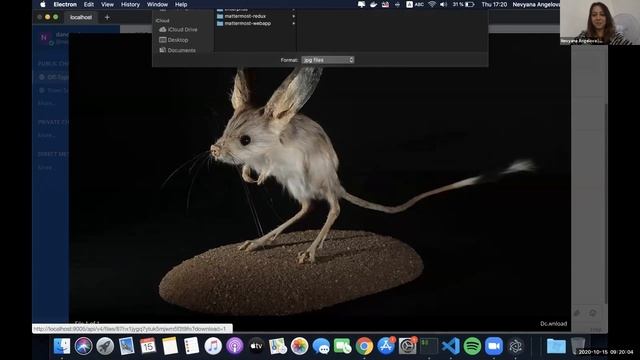Click the Nevyana Angelova user name in menu bar
The width and height of the screenshot is (640, 360).
click(x=536, y=4)
